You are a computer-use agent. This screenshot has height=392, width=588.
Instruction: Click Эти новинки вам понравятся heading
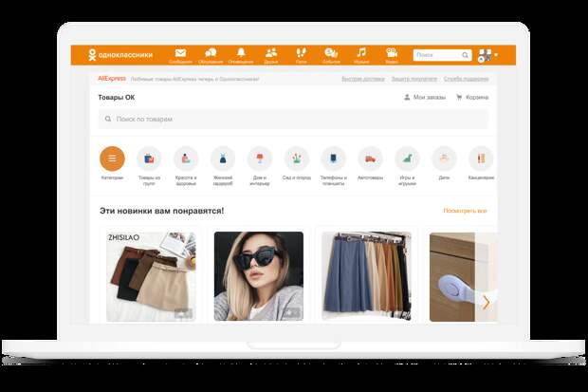point(161,211)
